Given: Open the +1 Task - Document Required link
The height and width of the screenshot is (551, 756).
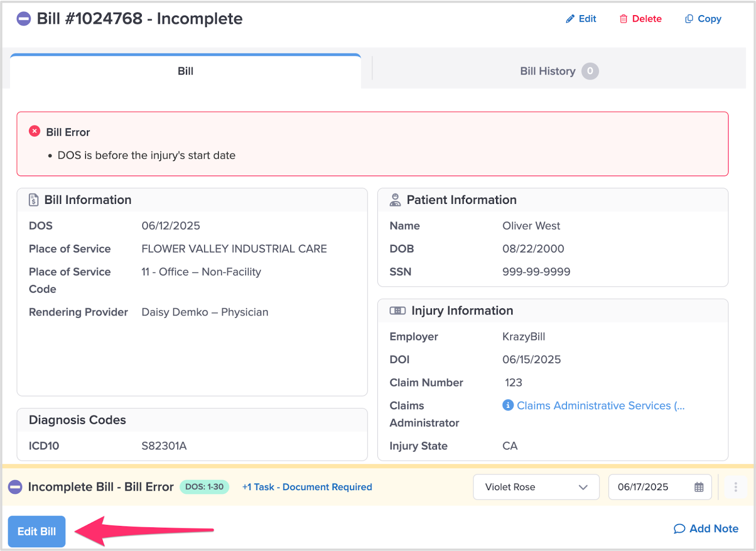Looking at the screenshot, I should [x=307, y=487].
